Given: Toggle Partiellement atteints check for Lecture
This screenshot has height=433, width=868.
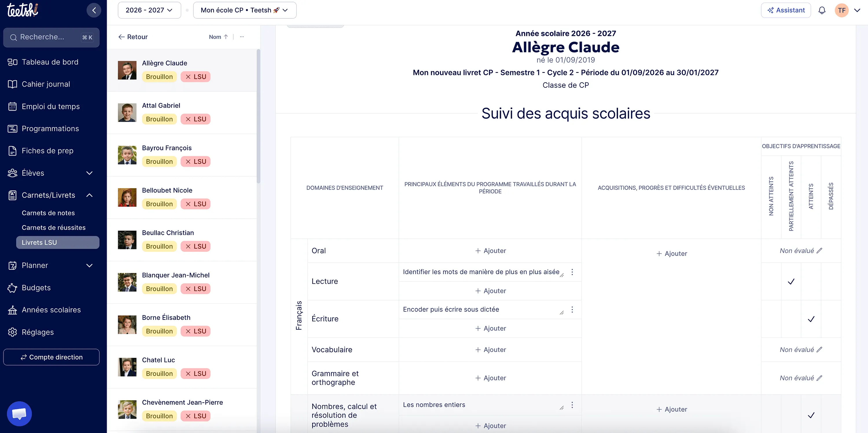Looking at the screenshot, I should (x=791, y=281).
